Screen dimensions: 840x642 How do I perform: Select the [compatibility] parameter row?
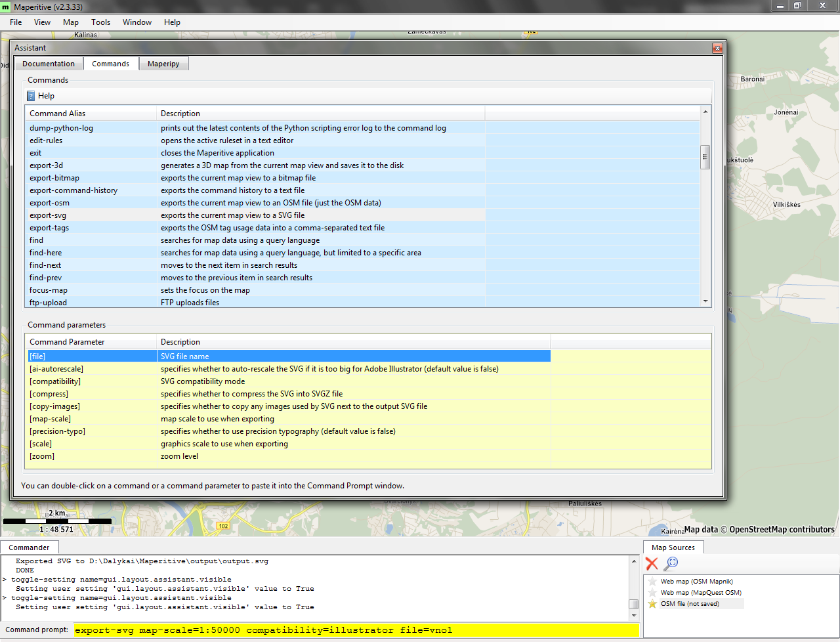click(x=368, y=381)
